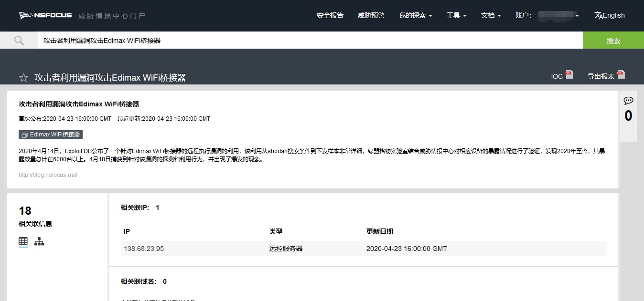Open the comments bubble icon

coord(628,101)
